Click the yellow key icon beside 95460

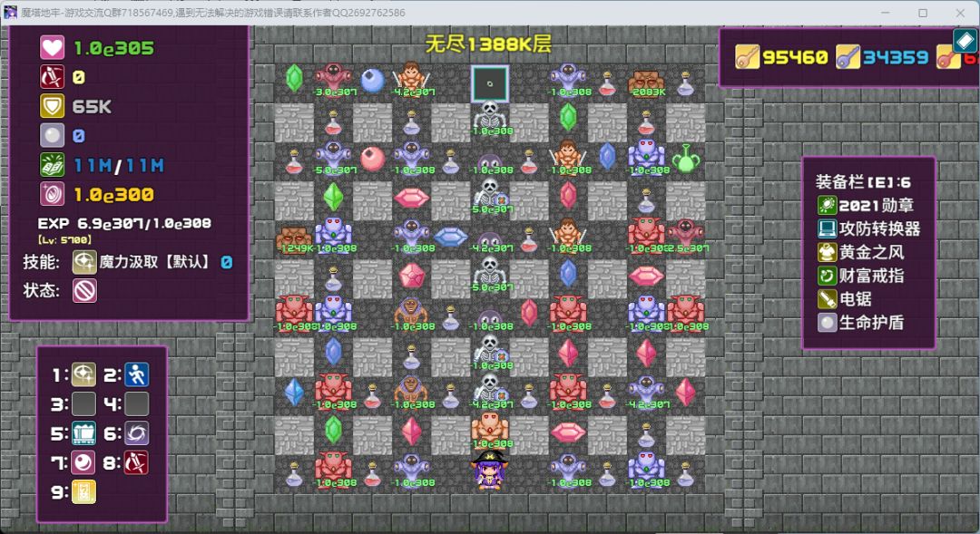(747, 57)
